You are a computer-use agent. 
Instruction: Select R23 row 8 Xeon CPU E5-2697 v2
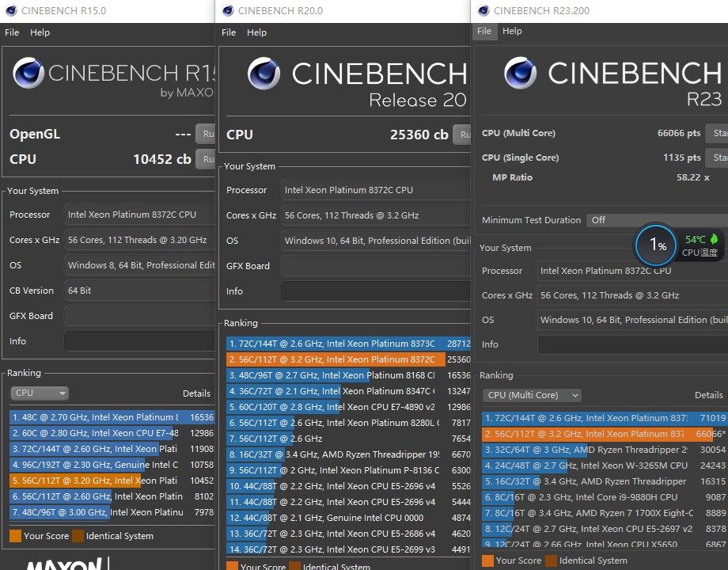click(605, 529)
